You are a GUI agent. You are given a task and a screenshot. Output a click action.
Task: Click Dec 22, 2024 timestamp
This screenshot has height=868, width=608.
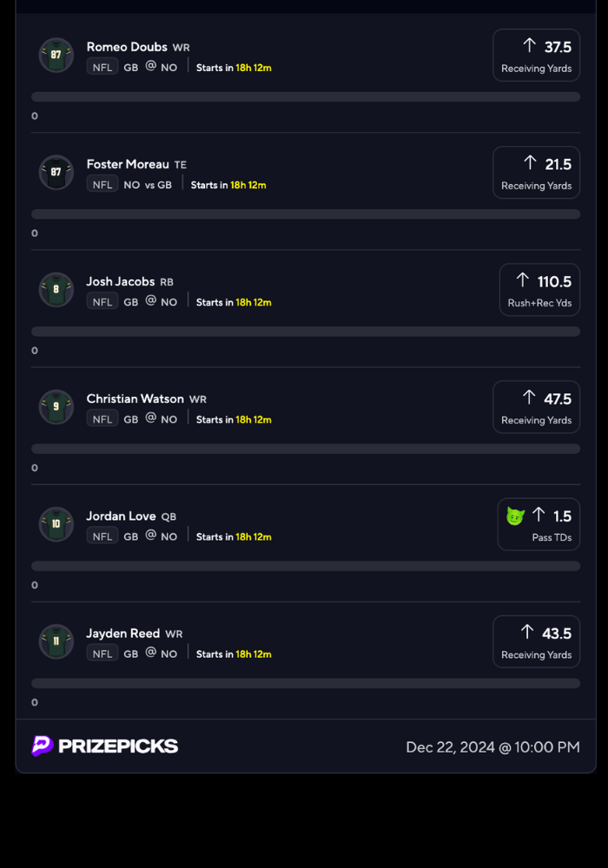[492, 746]
